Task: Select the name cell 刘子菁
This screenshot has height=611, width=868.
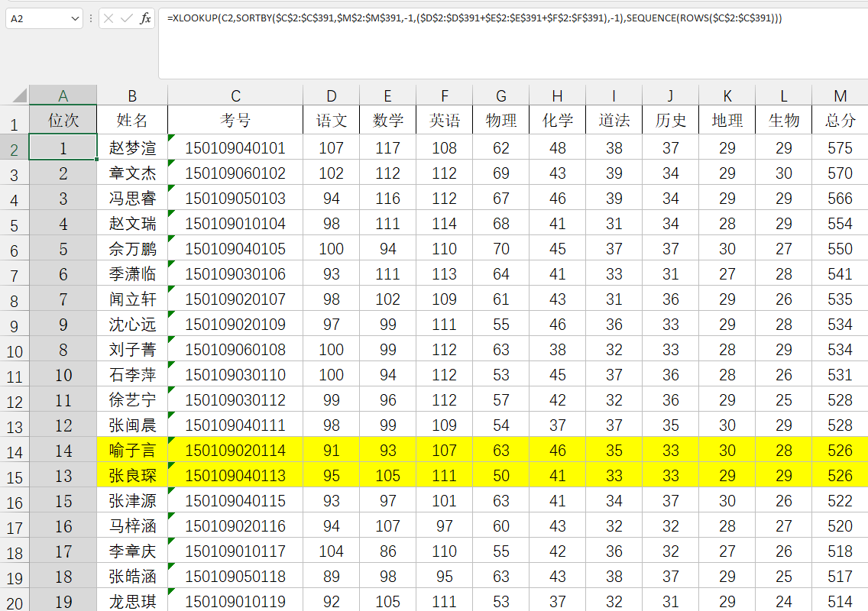Action: tap(132, 349)
